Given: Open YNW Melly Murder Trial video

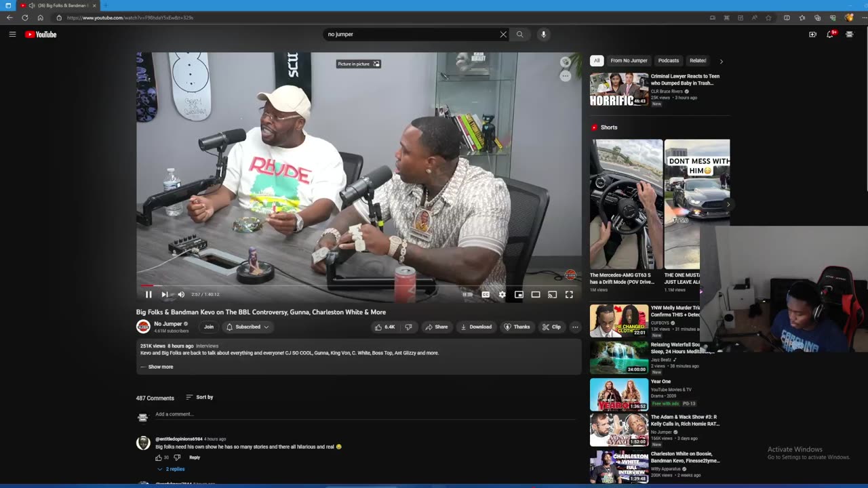Looking at the screenshot, I should 618,321.
